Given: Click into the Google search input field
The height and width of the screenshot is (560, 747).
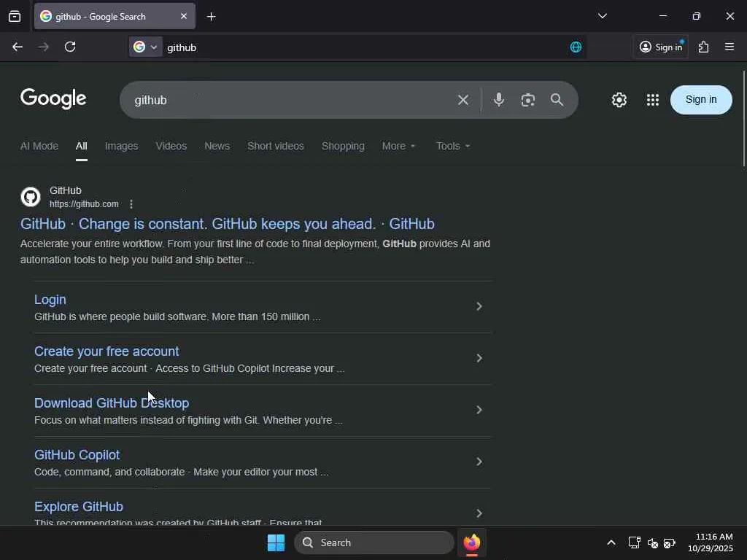Looking at the screenshot, I should [x=290, y=100].
